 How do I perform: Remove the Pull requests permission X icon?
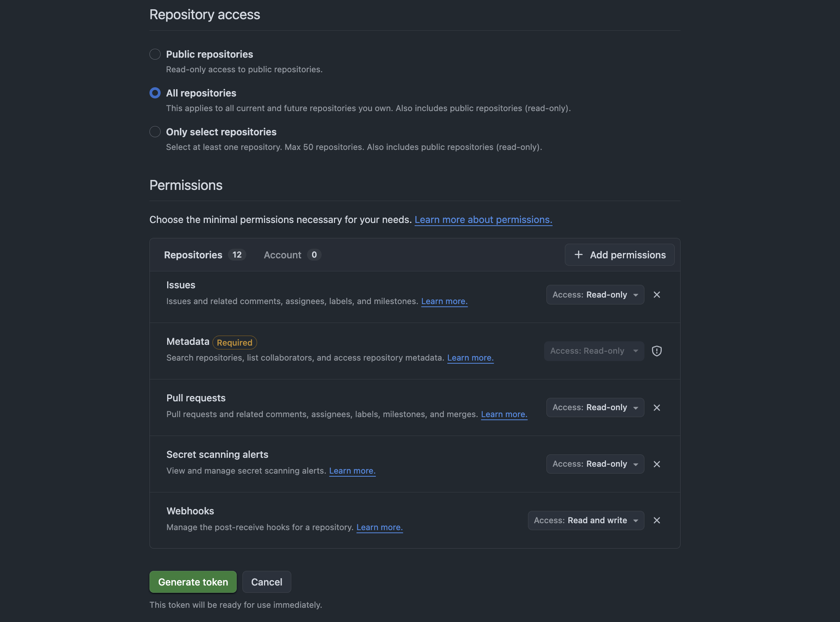[657, 407]
